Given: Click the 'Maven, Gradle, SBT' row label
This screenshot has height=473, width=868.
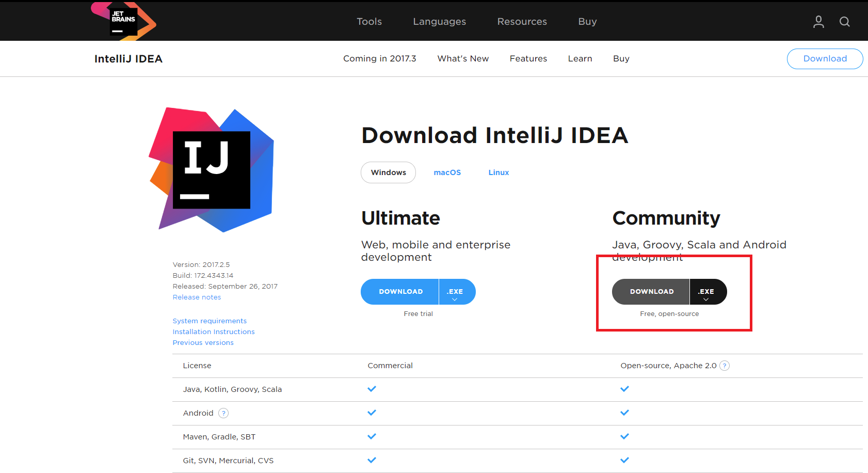Looking at the screenshot, I should 219,437.
